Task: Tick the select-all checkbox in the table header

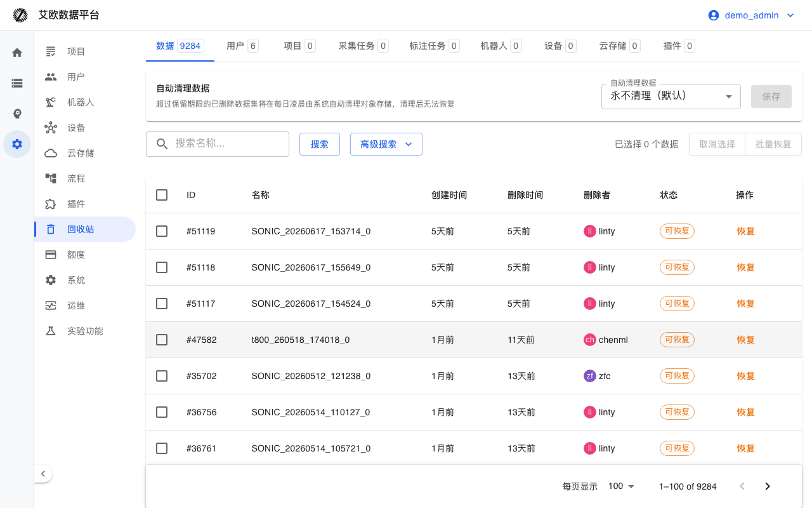Action: coord(162,195)
